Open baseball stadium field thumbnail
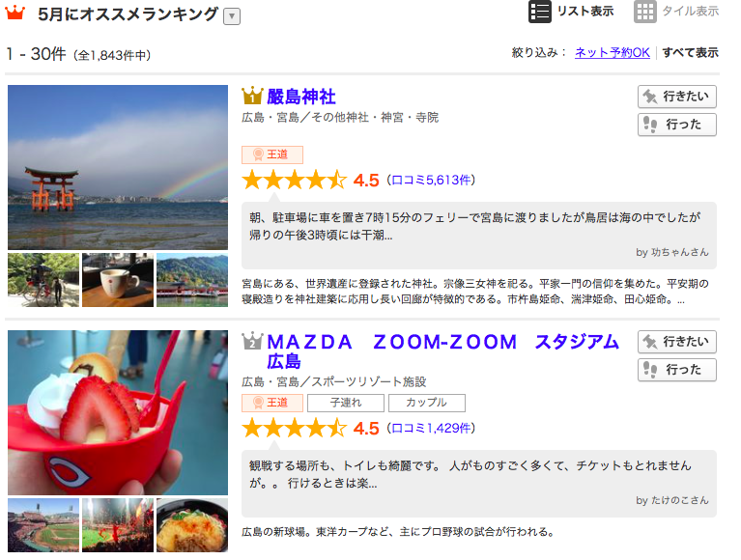This screenshot has width=741, height=560. pyautogui.click(x=43, y=525)
